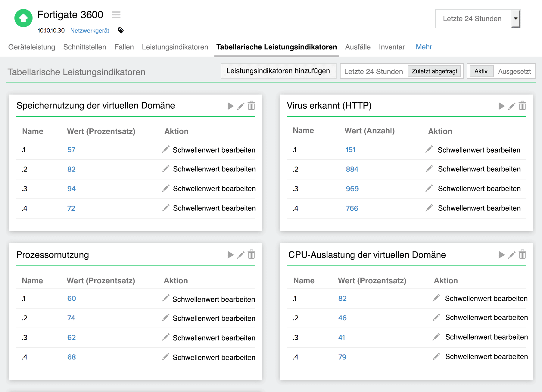
Task: Switch to the Ausgesetzt filter
Action: pyautogui.click(x=515, y=71)
